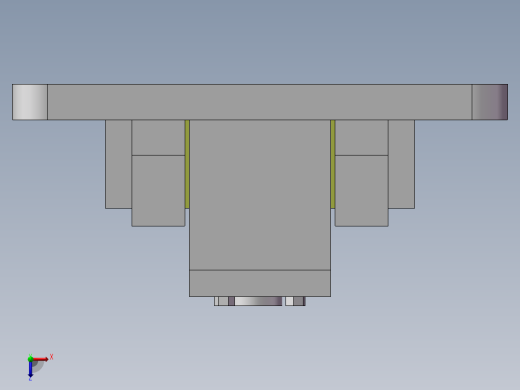Click the lower left inner block next to yellow strip
Viewport: 520px width, 390px height.
click(x=158, y=191)
